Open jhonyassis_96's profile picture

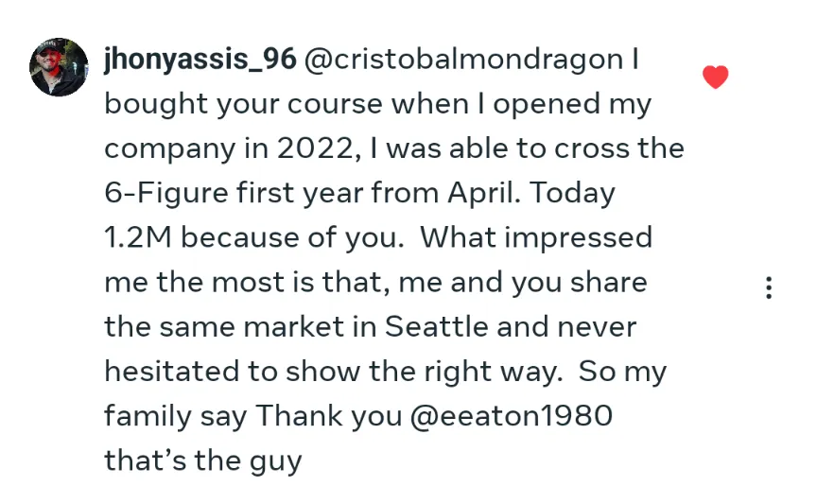click(59, 67)
